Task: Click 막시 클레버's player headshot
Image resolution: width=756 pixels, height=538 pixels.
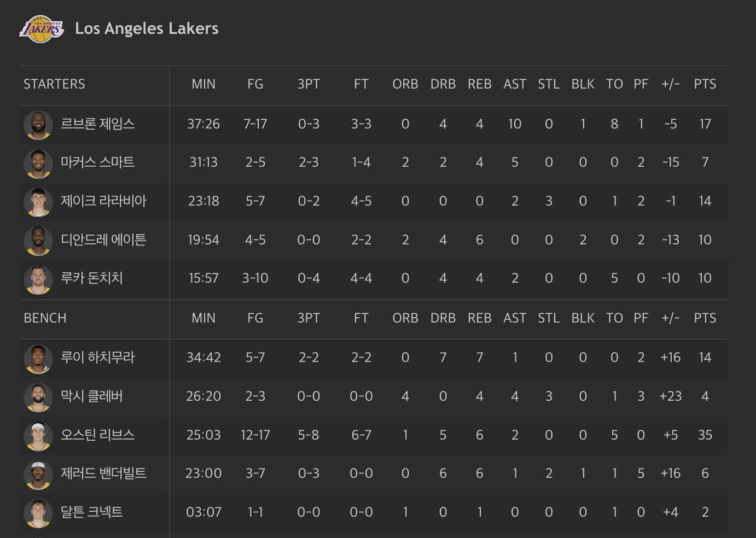Action: [x=38, y=397]
